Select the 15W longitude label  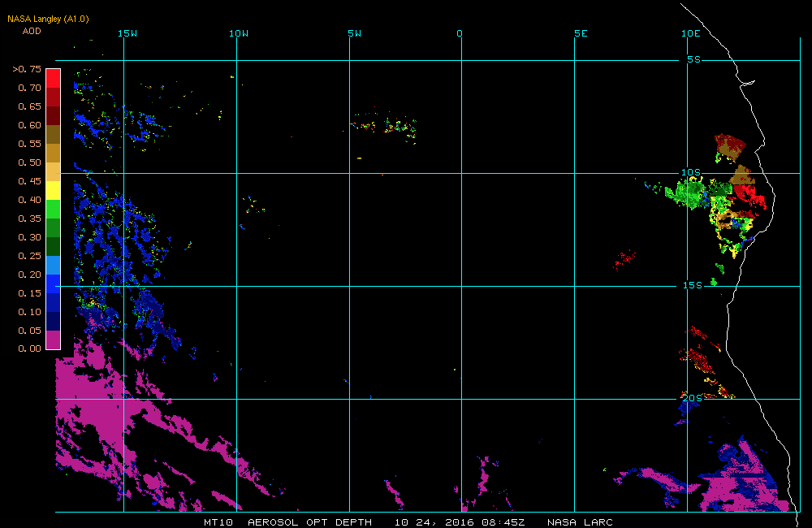pos(127,33)
